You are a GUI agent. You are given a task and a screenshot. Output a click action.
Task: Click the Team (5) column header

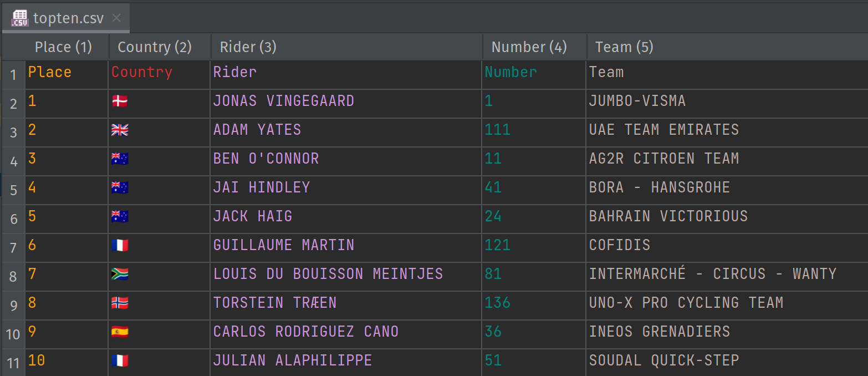pos(624,47)
